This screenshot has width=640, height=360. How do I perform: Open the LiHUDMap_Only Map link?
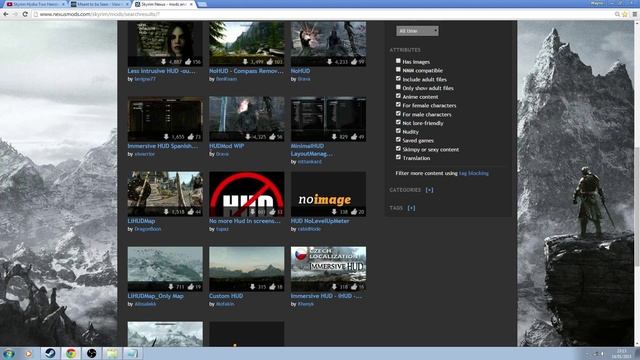pos(156,296)
